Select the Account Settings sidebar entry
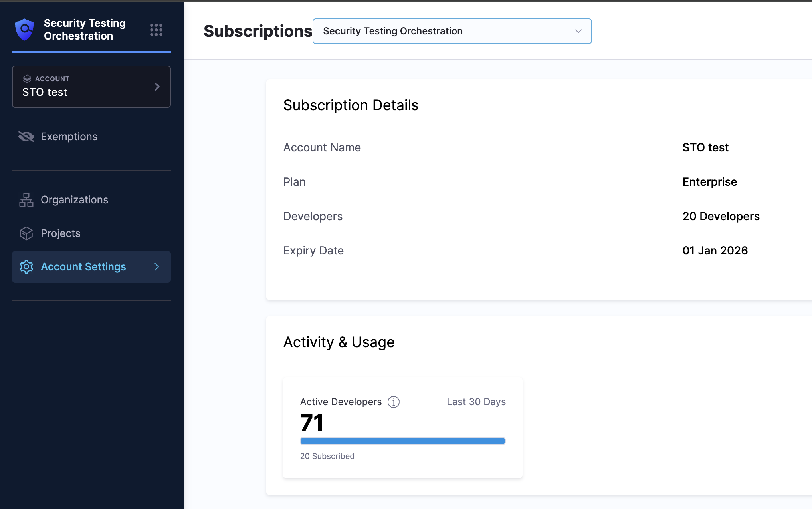The width and height of the screenshot is (812, 509). click(83, 267)
